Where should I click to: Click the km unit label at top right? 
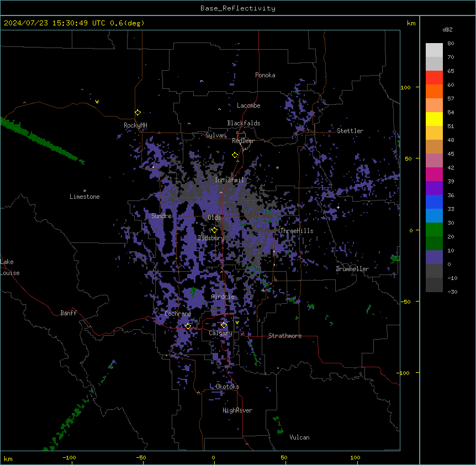[411, 23]
